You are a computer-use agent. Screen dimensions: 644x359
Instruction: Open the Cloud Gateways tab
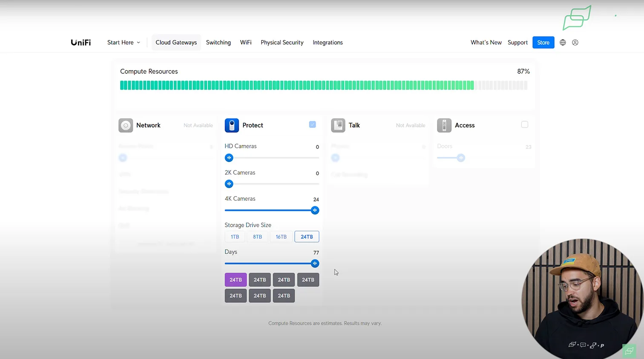(x=176, y=43)
